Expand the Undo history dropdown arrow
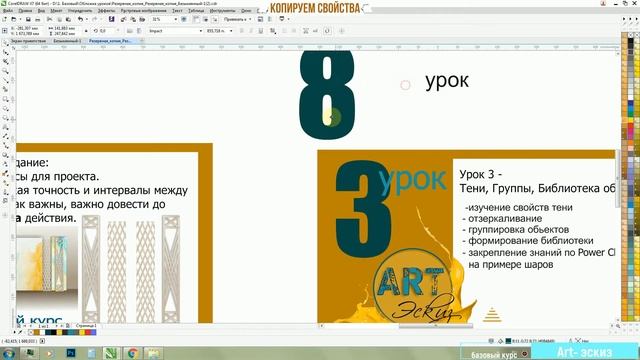The height and width of the screenshot is (360, 640). point(86,19)
